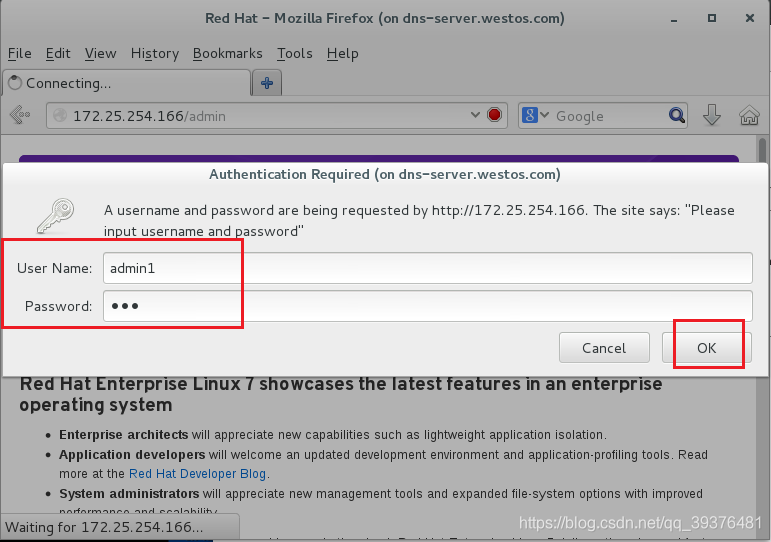Open the Edit menu

coord(58,53)
